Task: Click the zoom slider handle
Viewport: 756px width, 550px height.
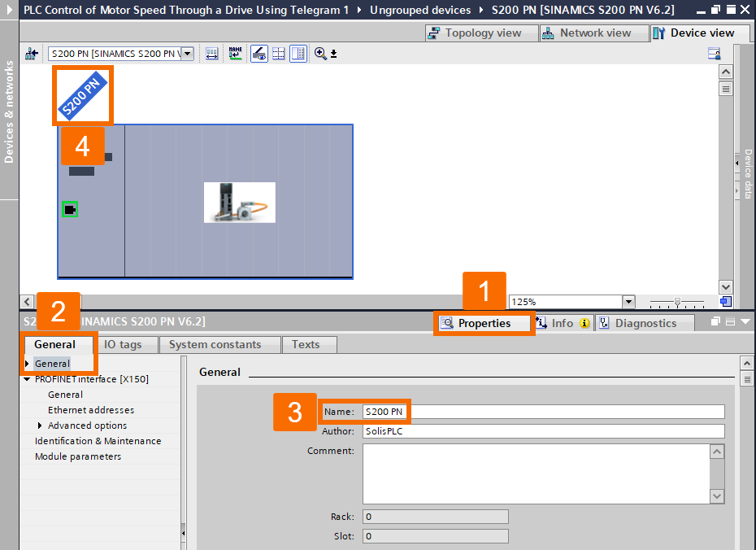Action: (x=677, y=302)
